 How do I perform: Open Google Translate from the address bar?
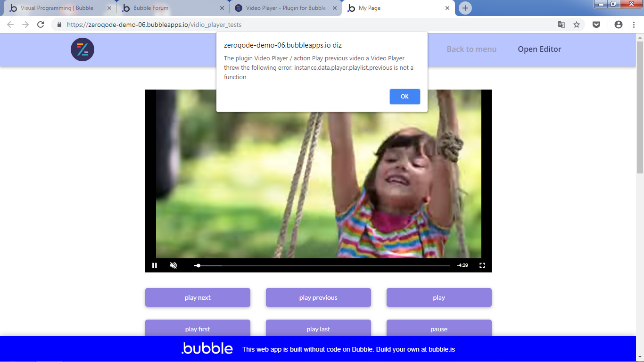561,25
